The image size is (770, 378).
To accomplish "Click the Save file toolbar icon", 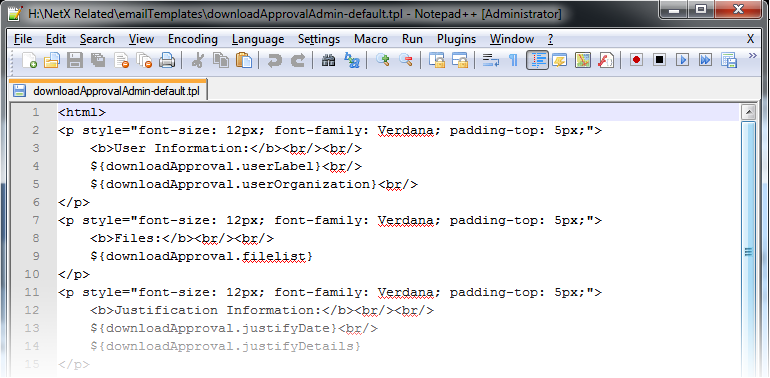I will tap(75, 60).
